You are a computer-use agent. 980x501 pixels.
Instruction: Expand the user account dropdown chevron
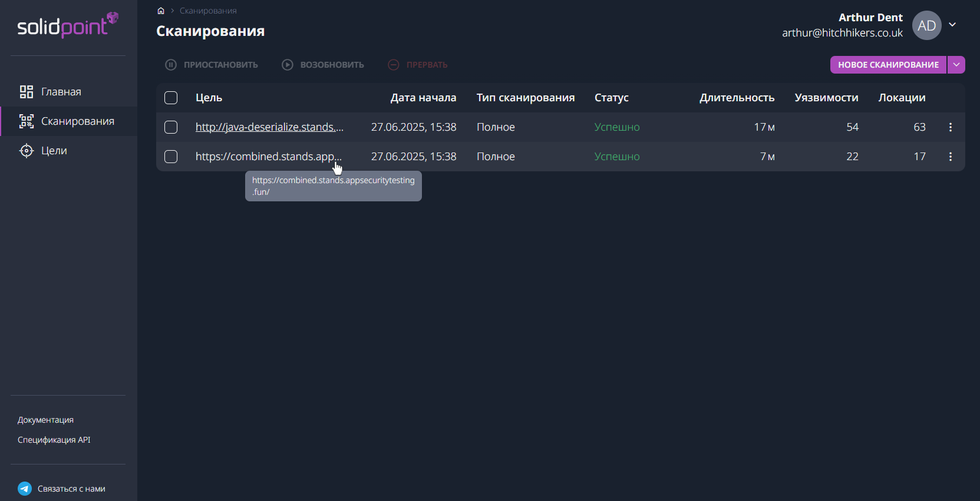[952, 25]
